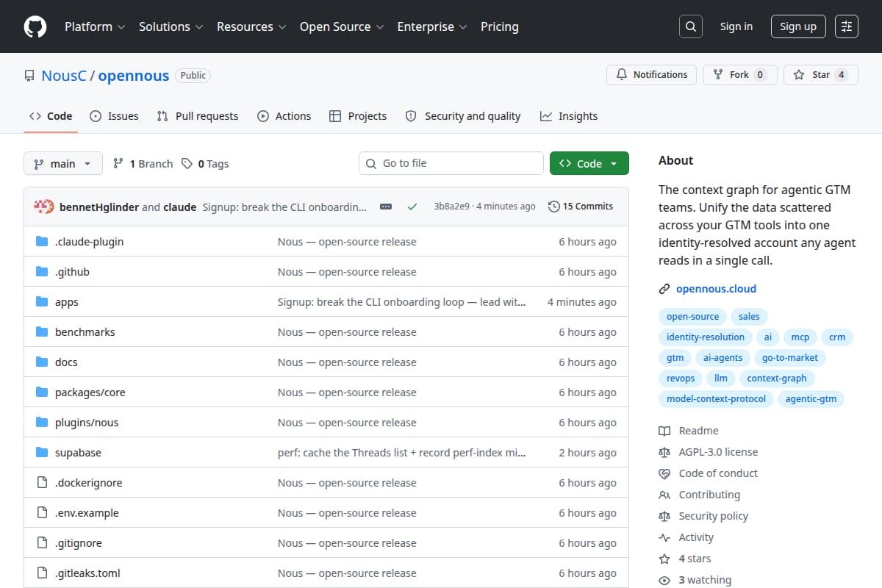Open the supabase perf commit message

click(401, 453)
